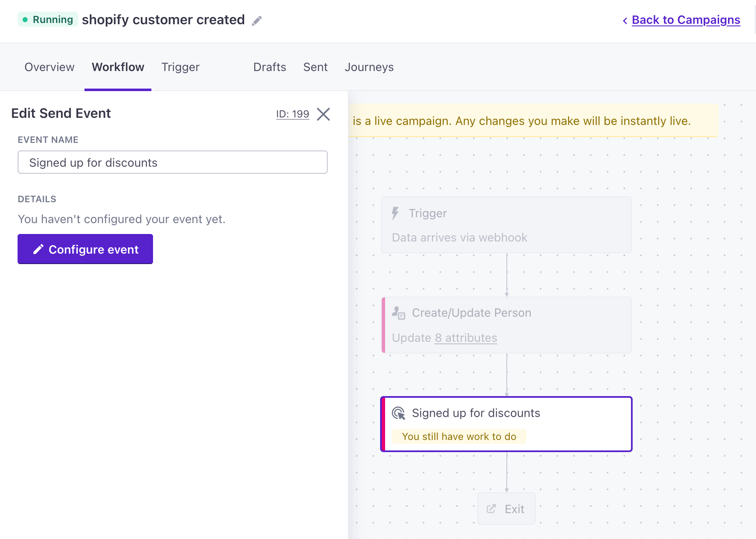756x539 pixels.
Task: Switch to the Trigger tab
Action: (180, 67)
